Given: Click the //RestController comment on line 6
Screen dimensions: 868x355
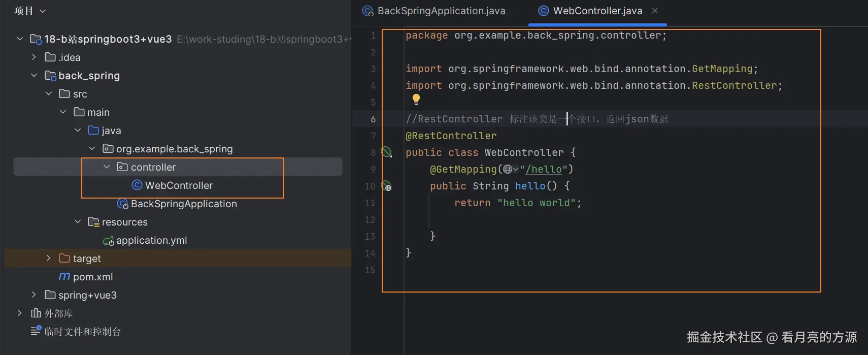Looking at the screenshot, I should 537,119.
